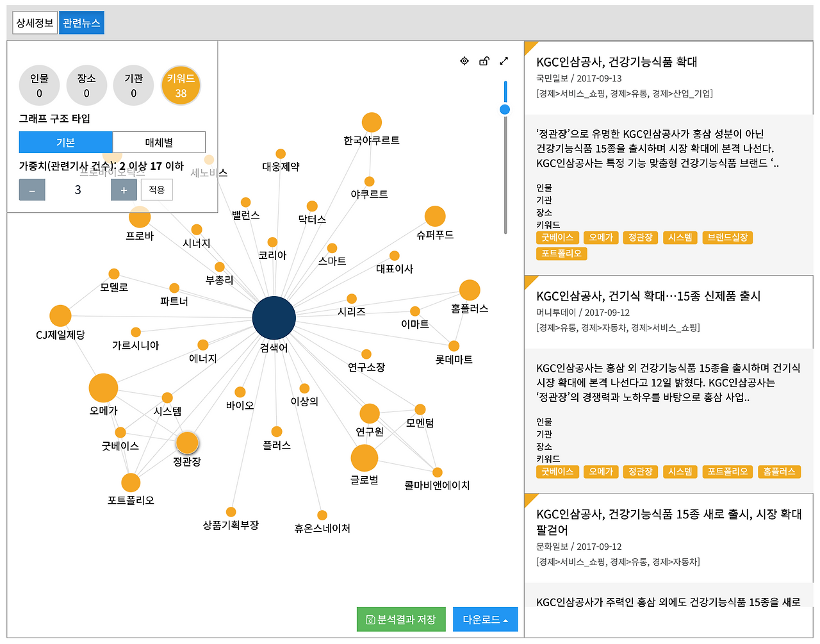Screen dimensions: 820x644
Task: Select the 검색어 node in the graph
Action: tap(274, 318)
